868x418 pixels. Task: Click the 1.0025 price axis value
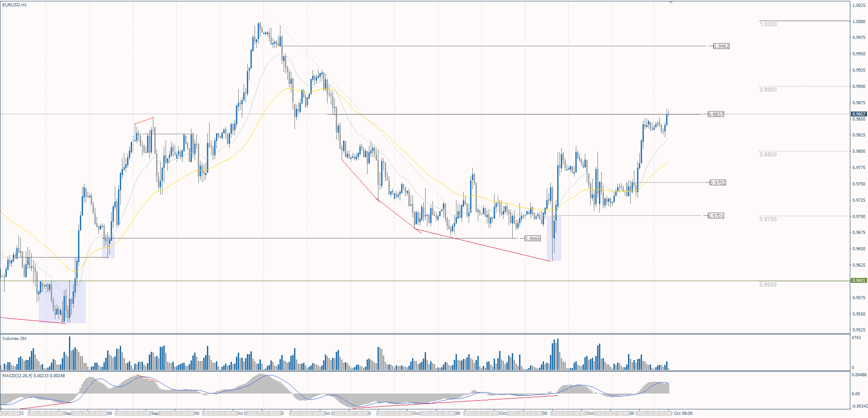coord(859,5)
